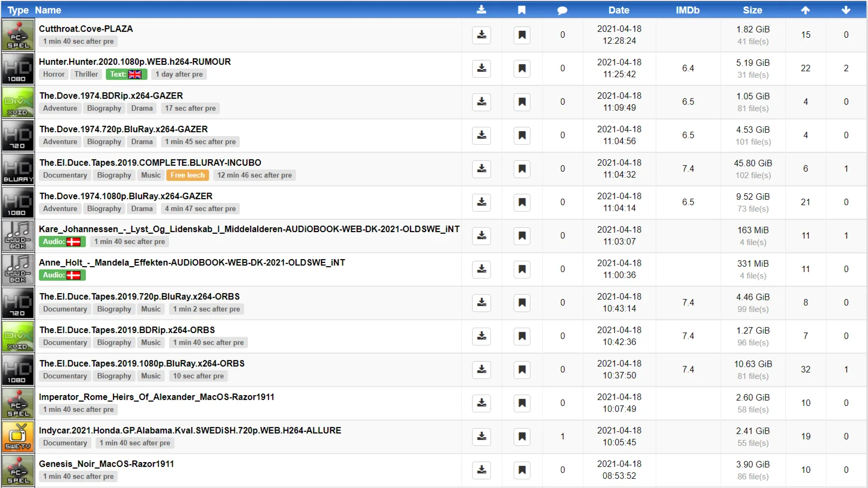Download El.Duce.Tapes COMPLETE.BLURAY-INCUBO
868x488 pixels.
(481, 169)
